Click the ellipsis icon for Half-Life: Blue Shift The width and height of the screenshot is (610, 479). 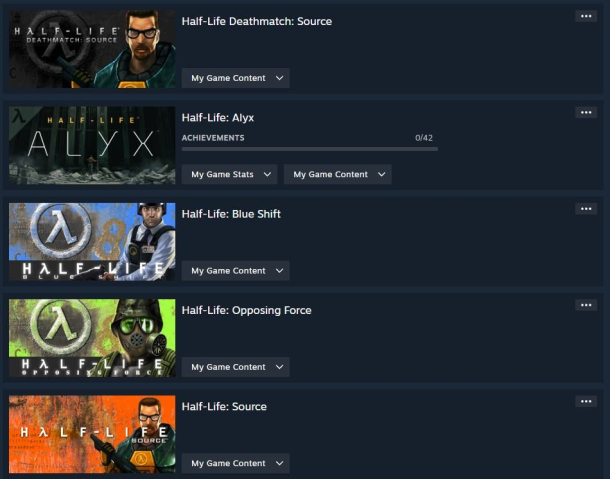(x=586, y=209)
